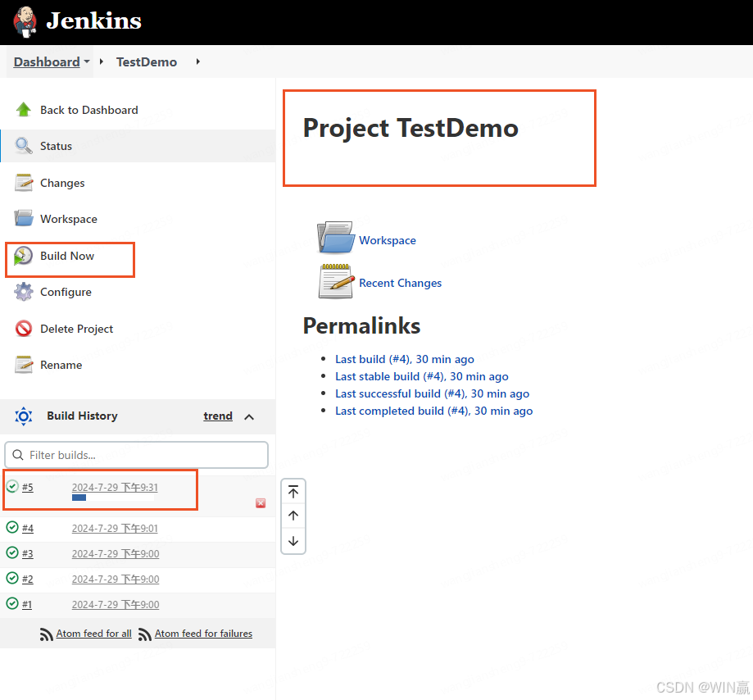
Task: Open build #2 number link
Action: click(27, 580)
